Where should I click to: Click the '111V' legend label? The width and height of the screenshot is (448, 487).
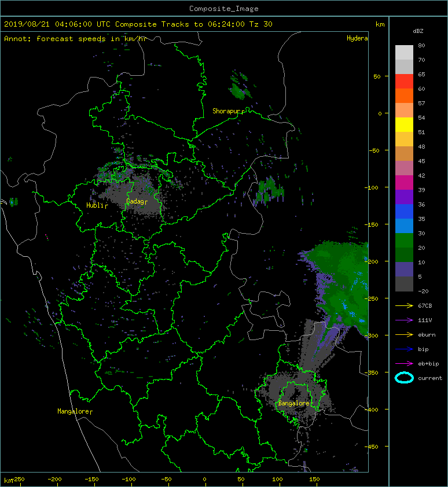[425, 320]
